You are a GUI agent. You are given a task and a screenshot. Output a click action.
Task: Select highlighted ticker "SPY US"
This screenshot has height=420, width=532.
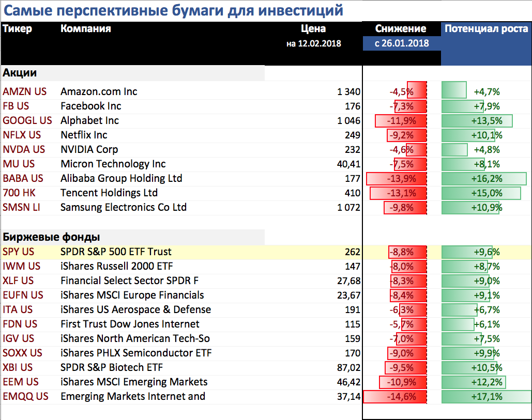point(18,252)
